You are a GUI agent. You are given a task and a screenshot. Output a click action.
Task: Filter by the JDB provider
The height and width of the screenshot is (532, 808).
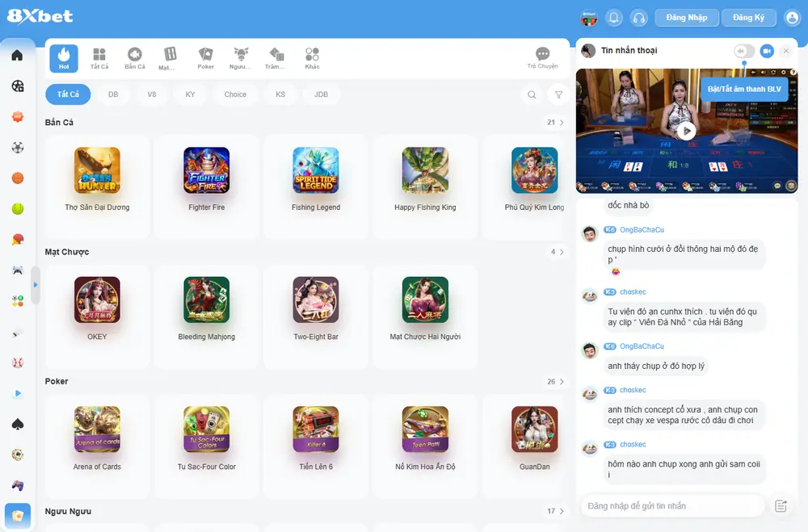321,94
